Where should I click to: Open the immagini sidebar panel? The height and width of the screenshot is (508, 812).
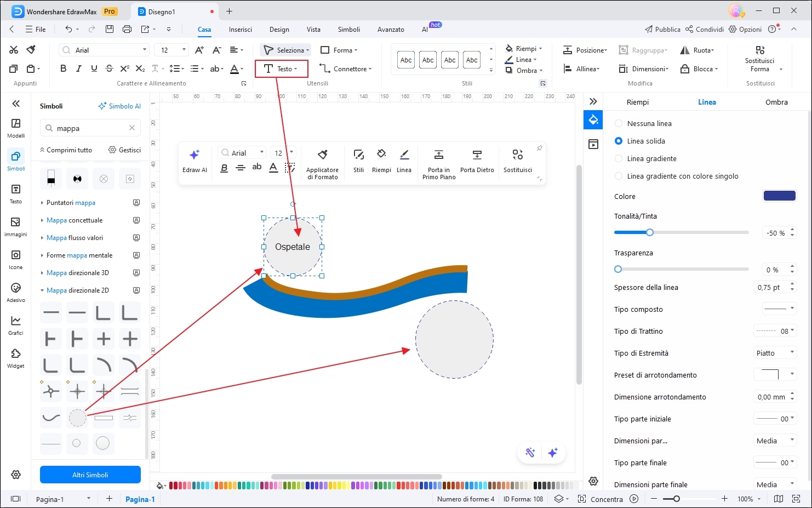coord(16,227)
